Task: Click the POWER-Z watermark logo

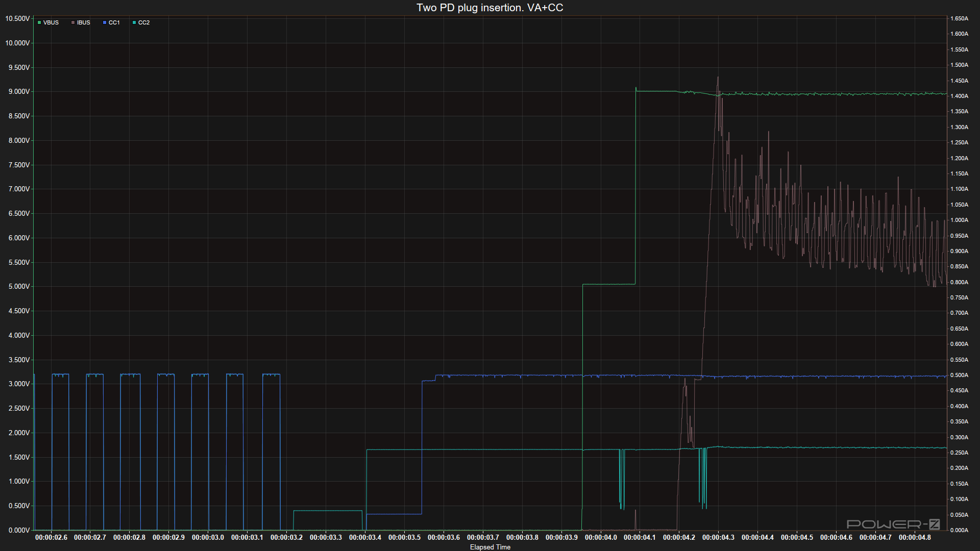Action: pos(893,524)
